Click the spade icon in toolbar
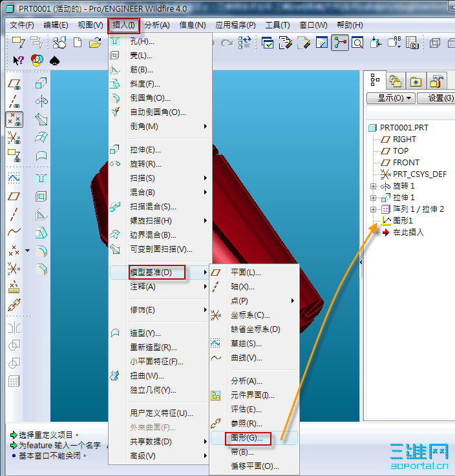The height and width of the screenshot is (476, 455). click(x=54, y=61)
